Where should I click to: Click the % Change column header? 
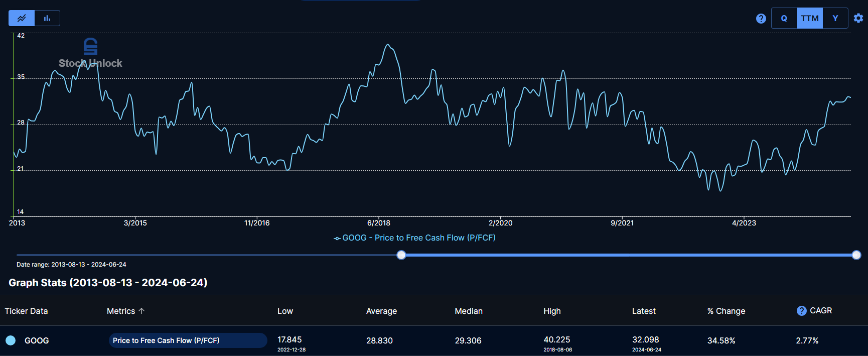point(726,311)
